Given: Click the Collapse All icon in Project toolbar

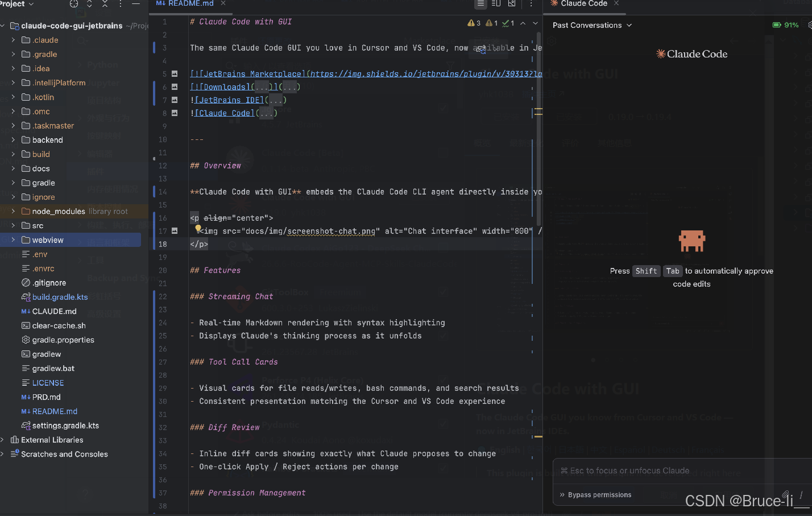Looking at the screenshot, I should (x=105, y=4).
